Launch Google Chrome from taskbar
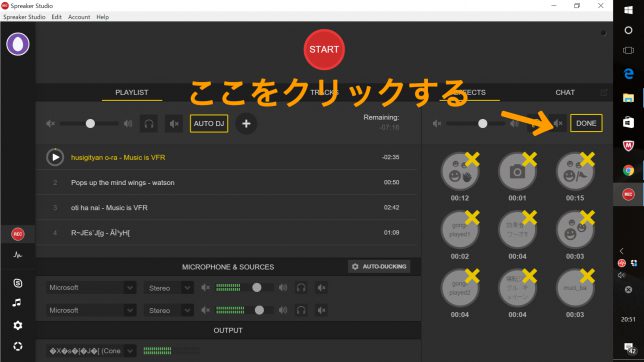 pyautogui.click(x=628, y=170)
